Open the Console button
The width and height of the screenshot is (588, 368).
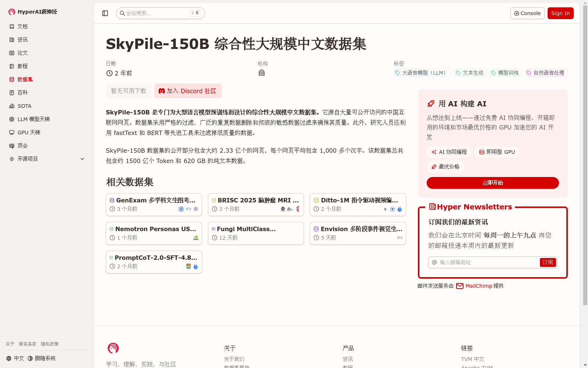pyautogui.click(x=527, y=13)
